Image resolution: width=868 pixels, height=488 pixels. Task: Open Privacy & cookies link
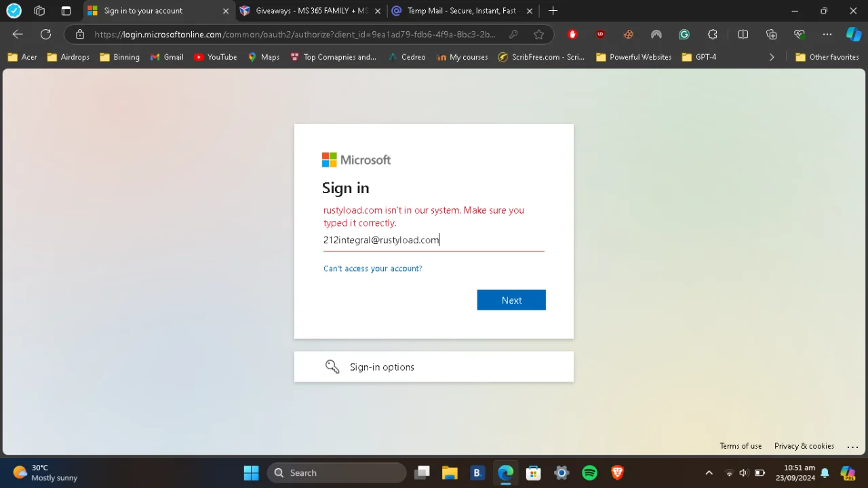(804, 446)
